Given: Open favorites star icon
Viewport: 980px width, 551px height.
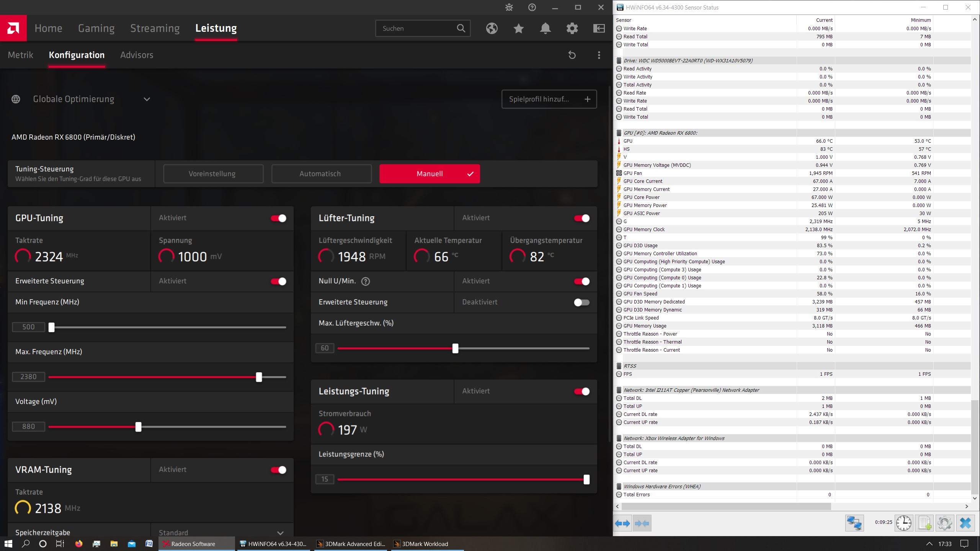Looking at the screenshot, I should tap(519, 28).
